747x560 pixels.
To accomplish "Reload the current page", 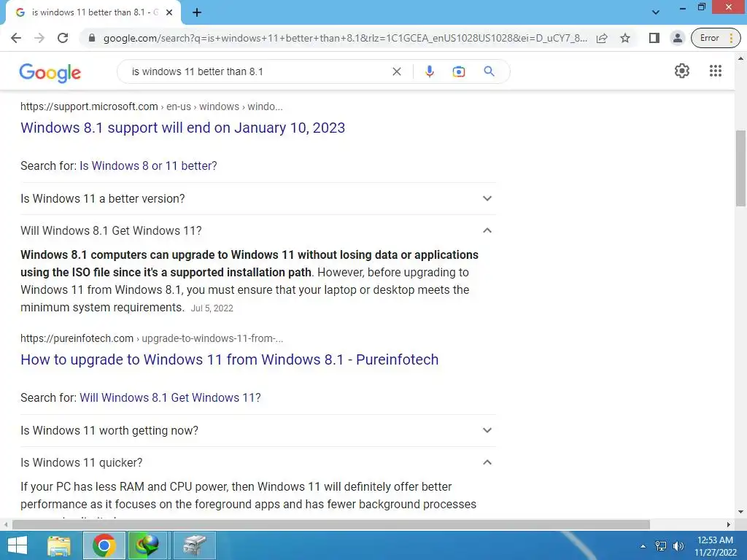I will pyautogui.click(x=63, y=38).
